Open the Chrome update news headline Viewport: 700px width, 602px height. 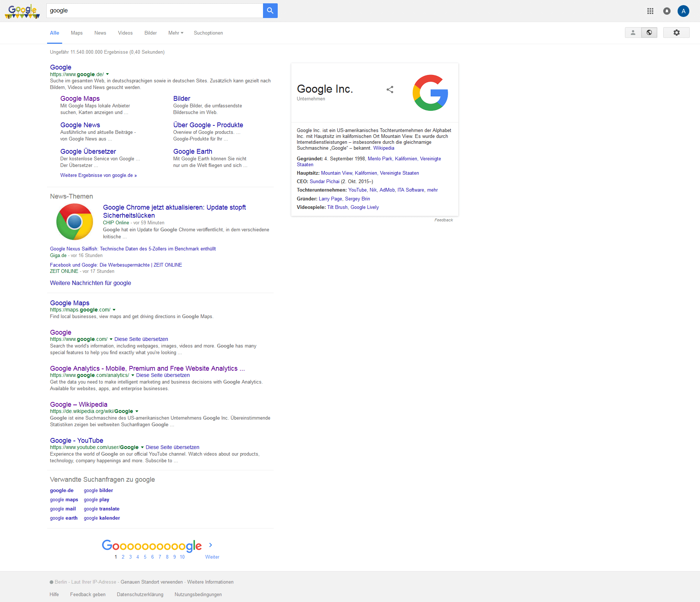pyautogui.click(x=174, y=211)
